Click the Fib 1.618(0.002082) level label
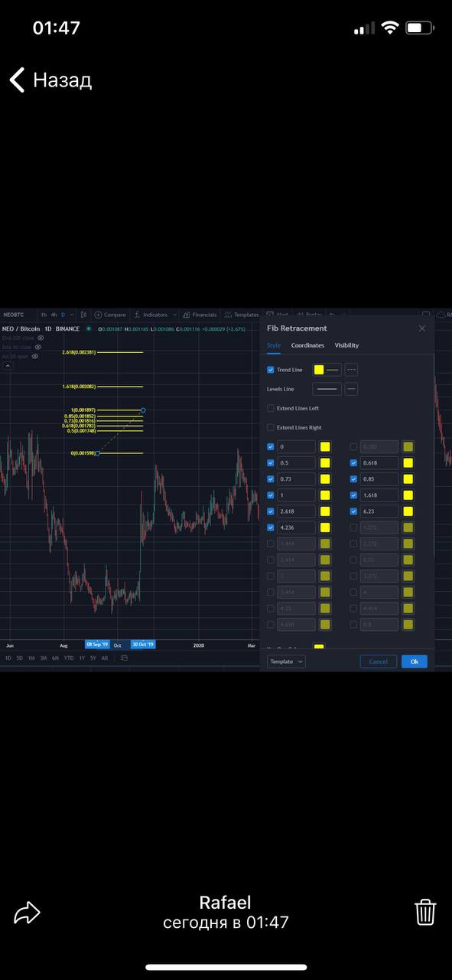 79,387
